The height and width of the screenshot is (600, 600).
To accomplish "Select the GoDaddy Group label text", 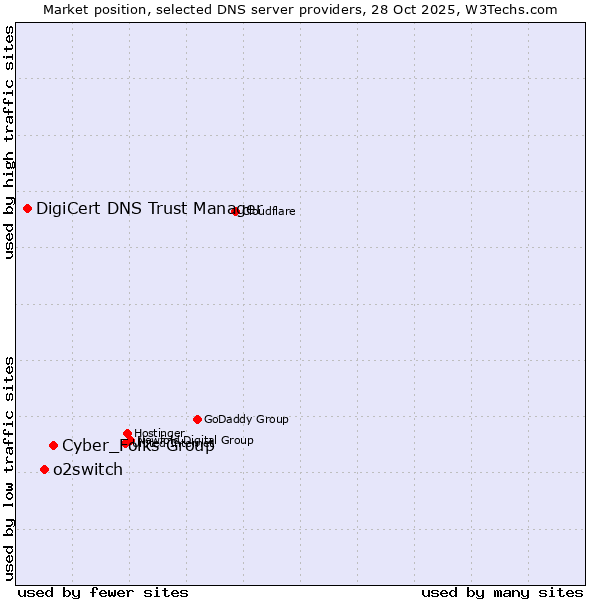I will pyautogui.click(x=246, y=419).
